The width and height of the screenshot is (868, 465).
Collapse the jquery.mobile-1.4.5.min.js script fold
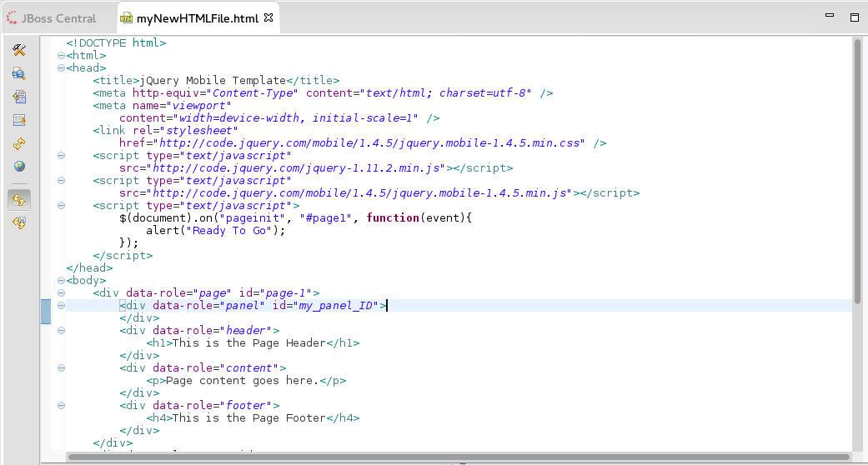click(x=61, y=181)
